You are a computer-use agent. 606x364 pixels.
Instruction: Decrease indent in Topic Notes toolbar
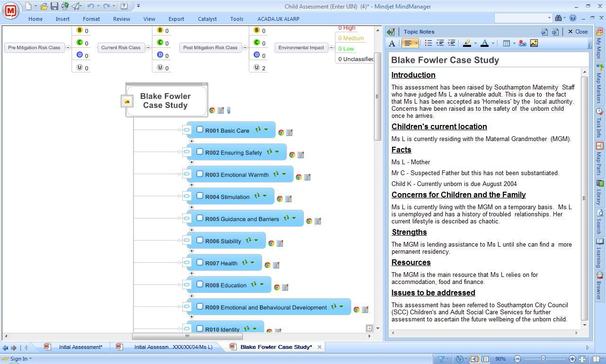click(440, 43)
